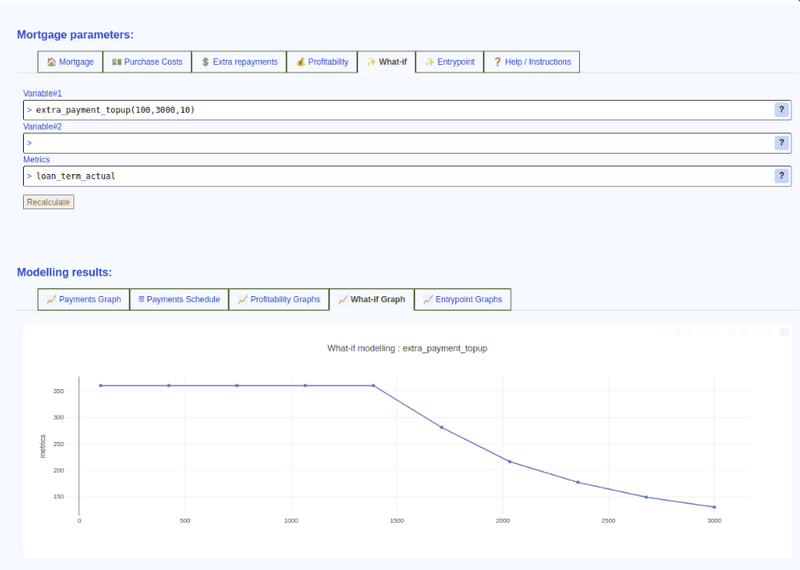Viewport: 800px width, 570px height.
Task: Open the Entrypoint parameters tab
Action: pos(449,62)
